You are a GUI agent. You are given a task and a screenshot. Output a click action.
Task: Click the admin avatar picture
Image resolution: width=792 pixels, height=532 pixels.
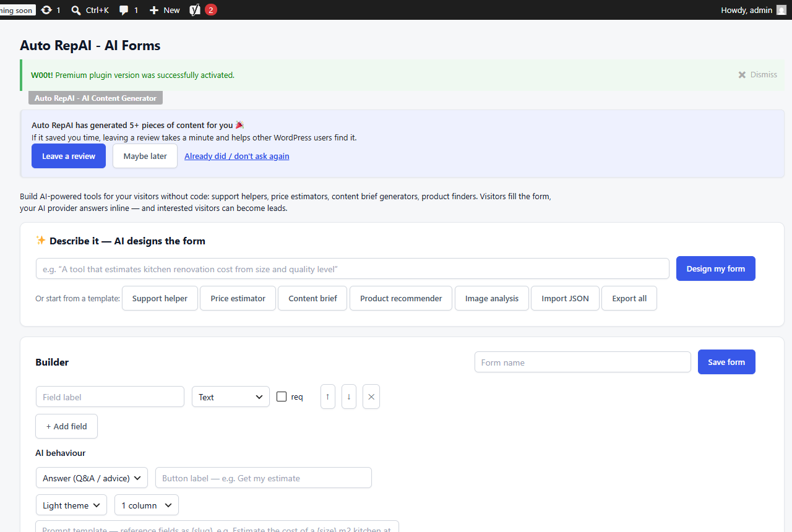coord(781,10)
